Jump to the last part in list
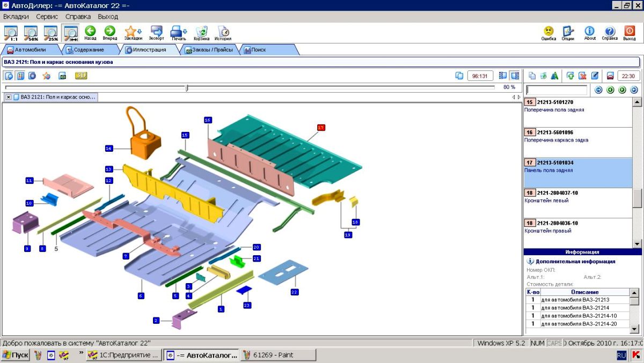 coord(634,90)
